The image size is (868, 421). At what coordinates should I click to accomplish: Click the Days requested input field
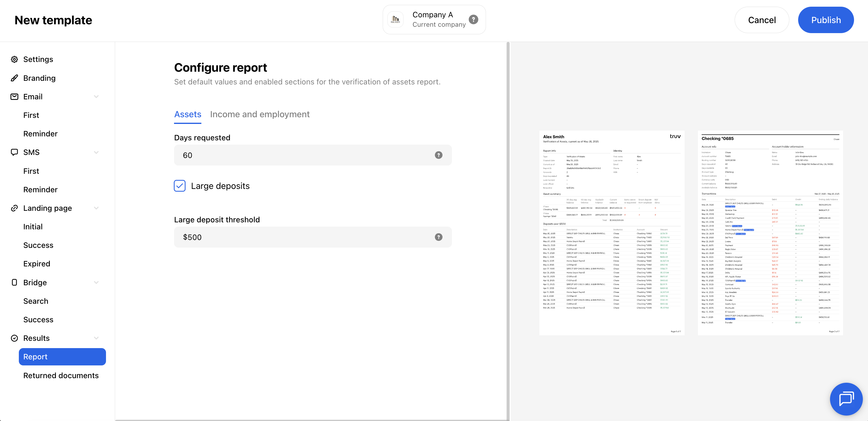tap(313, 155)
